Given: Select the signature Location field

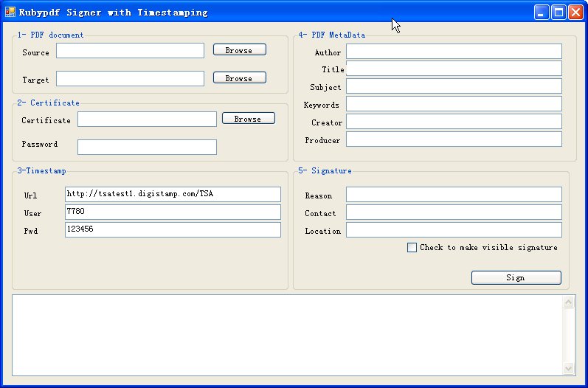Looking at the screenshot, I should click(x=454, y=230).
